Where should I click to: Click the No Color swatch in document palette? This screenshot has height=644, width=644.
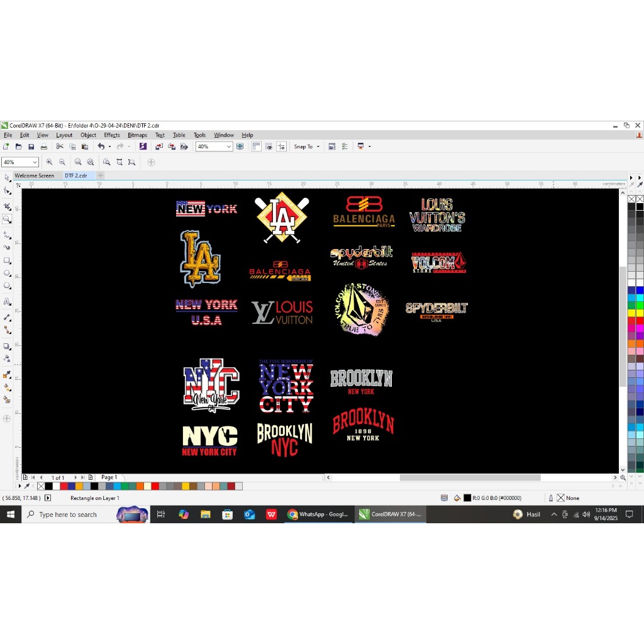41,486
